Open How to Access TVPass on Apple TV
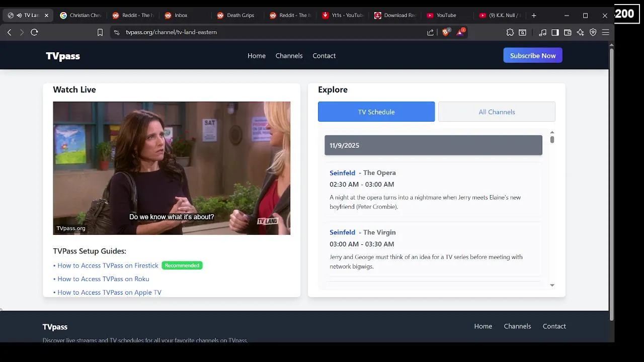This screenshot has height=362, width=644. tap(109, 292)
